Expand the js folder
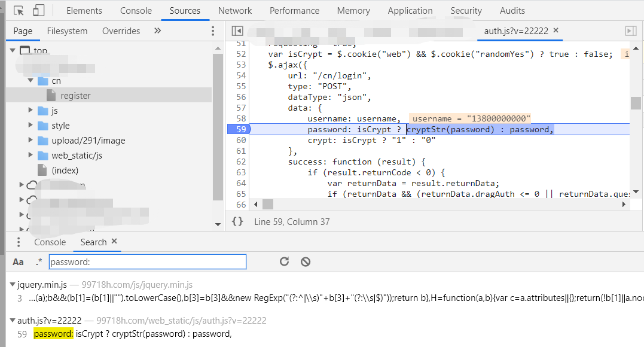644x347 pixels. tap(31, 111)
